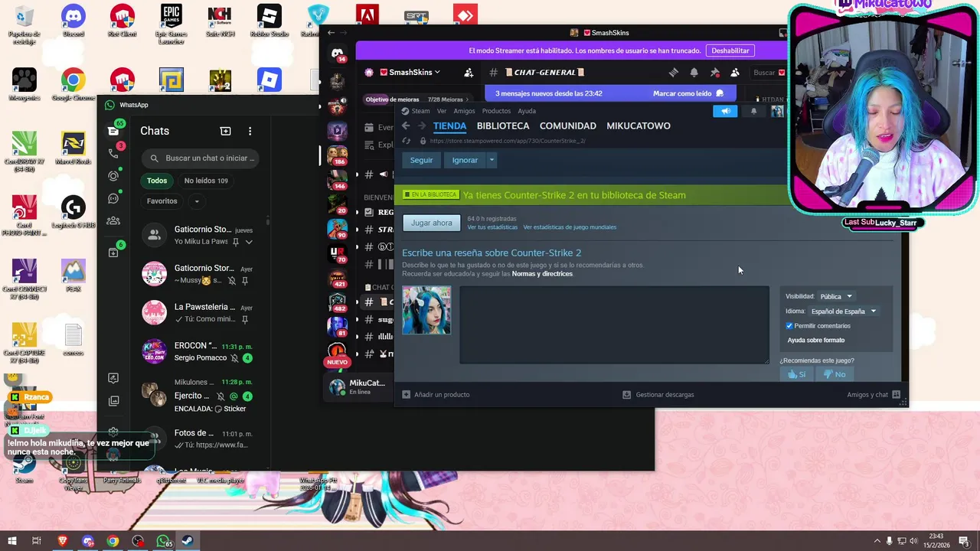
Task: Click Brave browser taskbar icon
Action: pos(63,541)
